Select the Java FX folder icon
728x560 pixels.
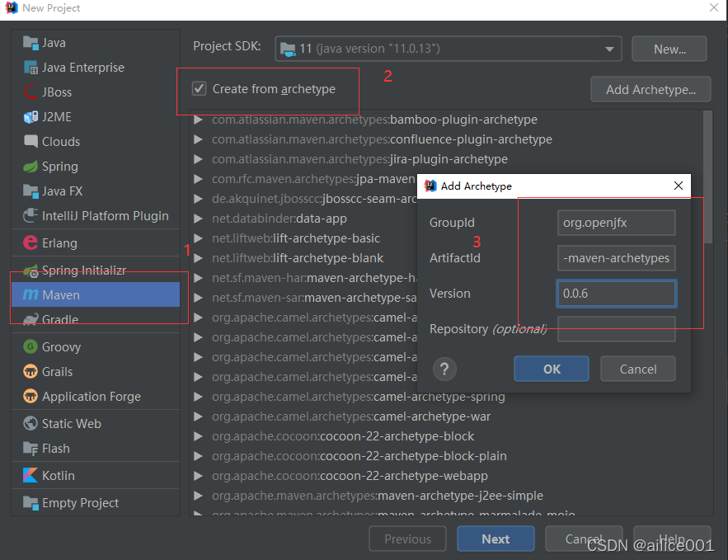pyautogui.click(x=31, y=191)
